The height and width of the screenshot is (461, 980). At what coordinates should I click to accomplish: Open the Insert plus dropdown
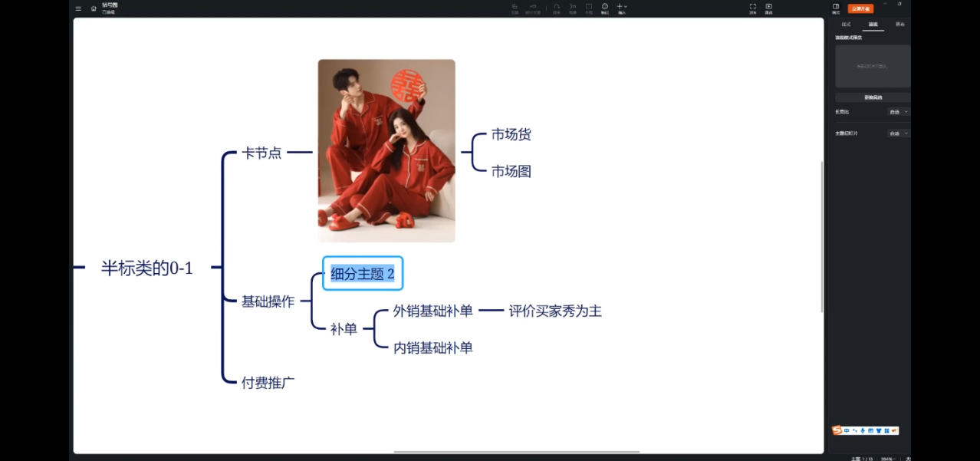pos(621,8)
